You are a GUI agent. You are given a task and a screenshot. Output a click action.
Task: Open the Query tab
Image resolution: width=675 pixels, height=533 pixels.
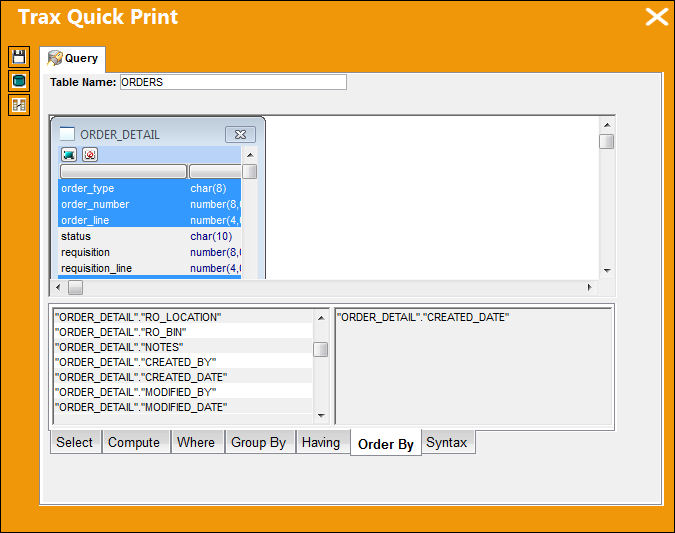coord(73,59)
